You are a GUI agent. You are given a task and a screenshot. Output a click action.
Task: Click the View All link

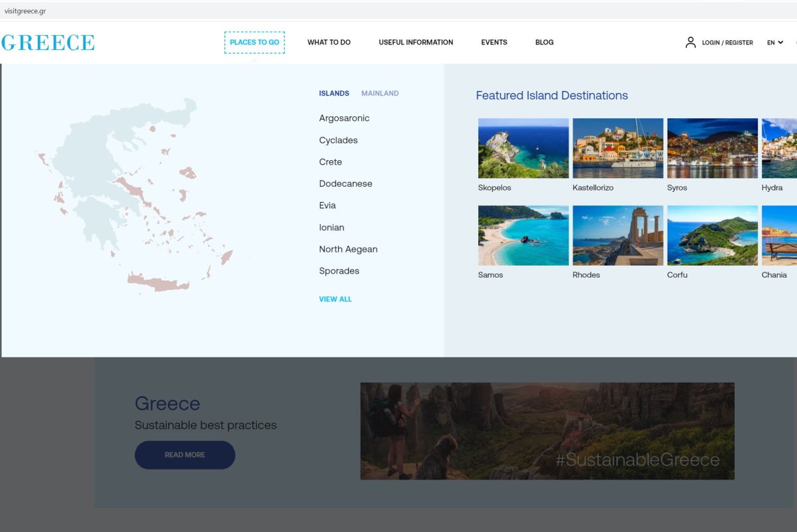(x=335, y=300)
